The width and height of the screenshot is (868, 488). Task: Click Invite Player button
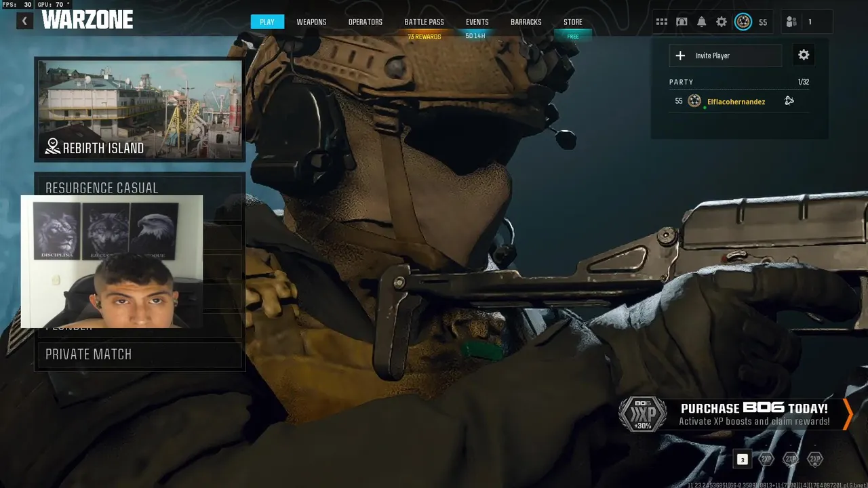[x=725, y=56]
